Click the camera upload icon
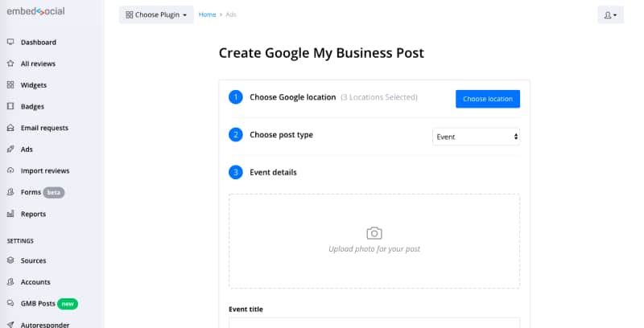 [x=374, y=233]
